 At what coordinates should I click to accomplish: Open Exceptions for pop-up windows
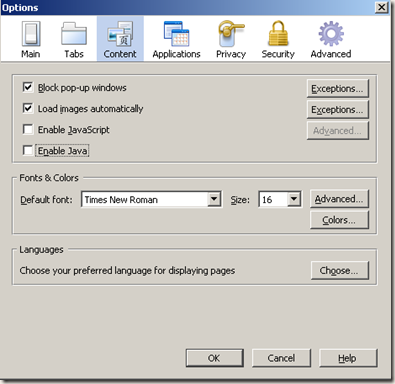click(x=337, y=89)
